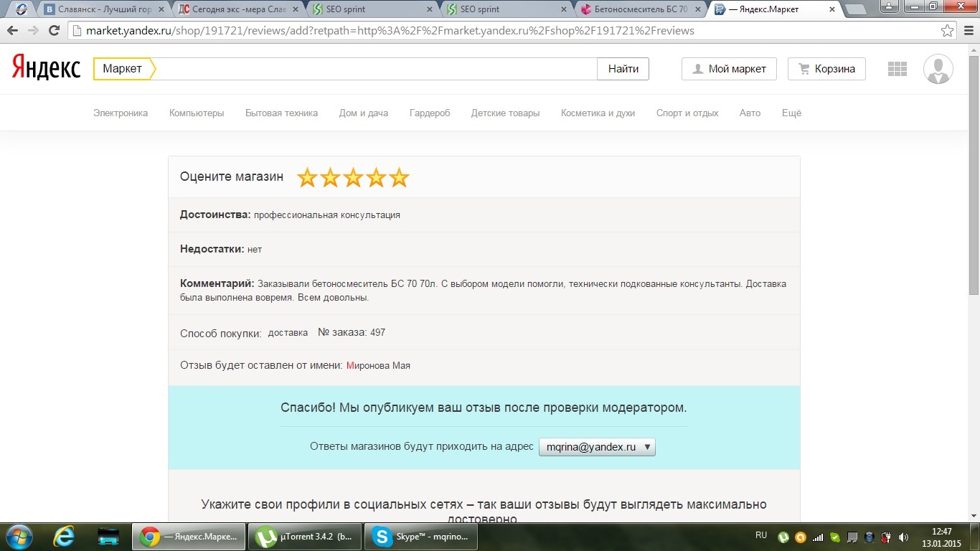Click the page vertical scrollbar thumb
The height and width of the screenshot is (551, 980).
(974, 176)
